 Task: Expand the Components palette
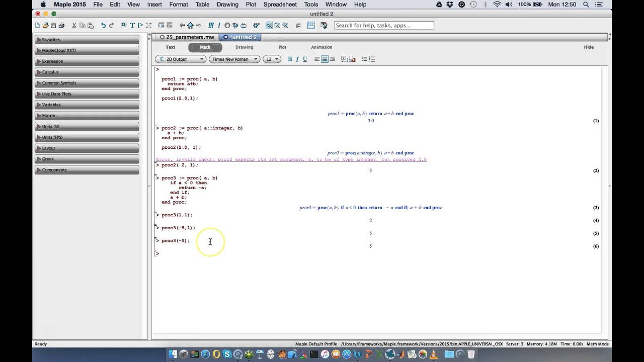coord(87,170)
